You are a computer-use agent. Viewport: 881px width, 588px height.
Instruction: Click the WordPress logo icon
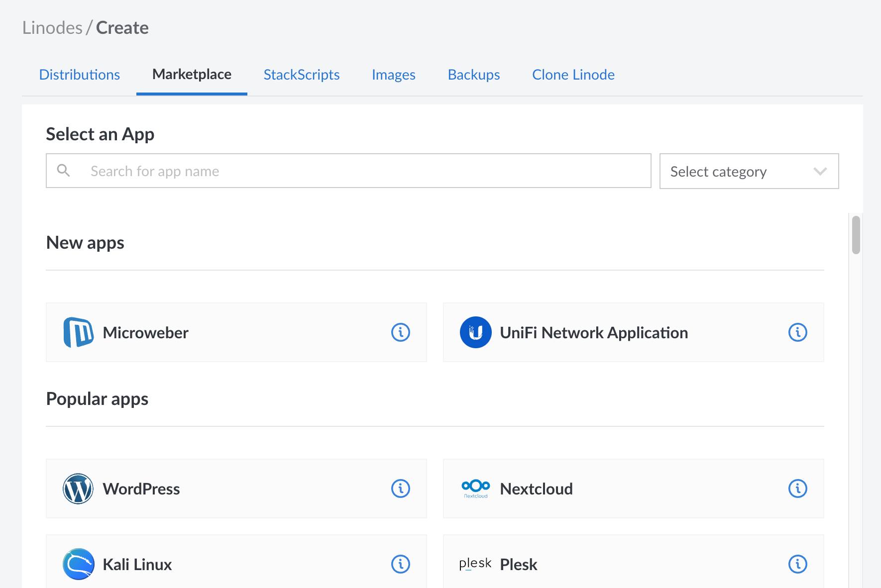pos(78,489)
